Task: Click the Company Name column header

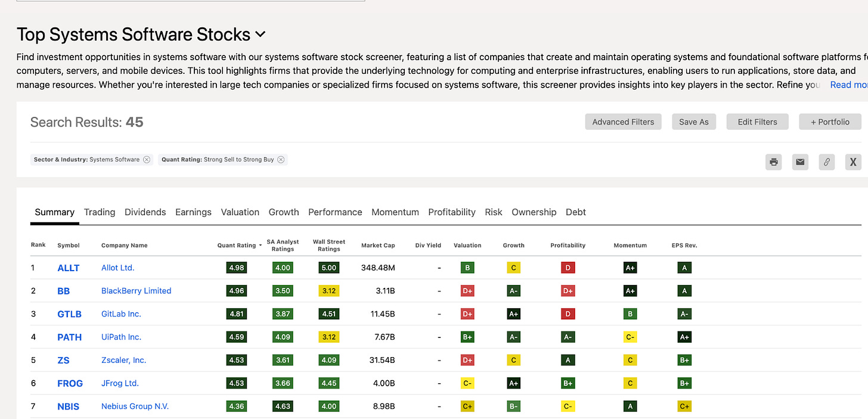Action: pyautogui.click(x=125, y=246)
